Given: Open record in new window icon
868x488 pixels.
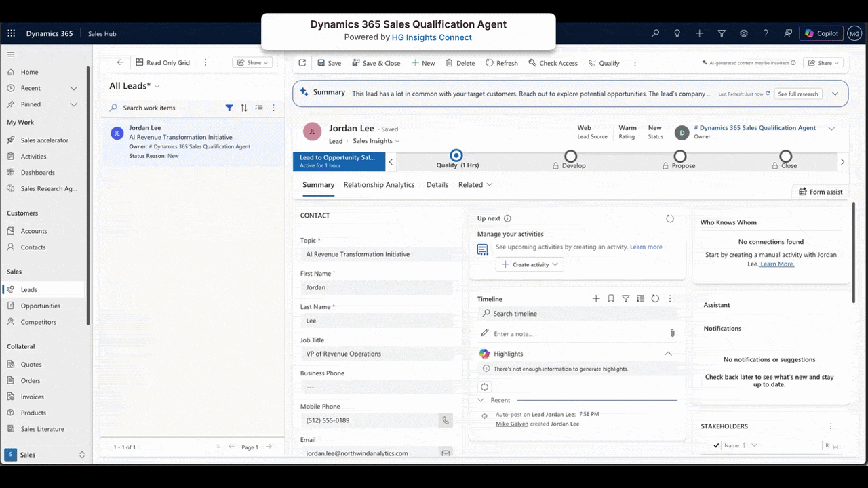Looking at the screenshot, I should click(302, 62).
